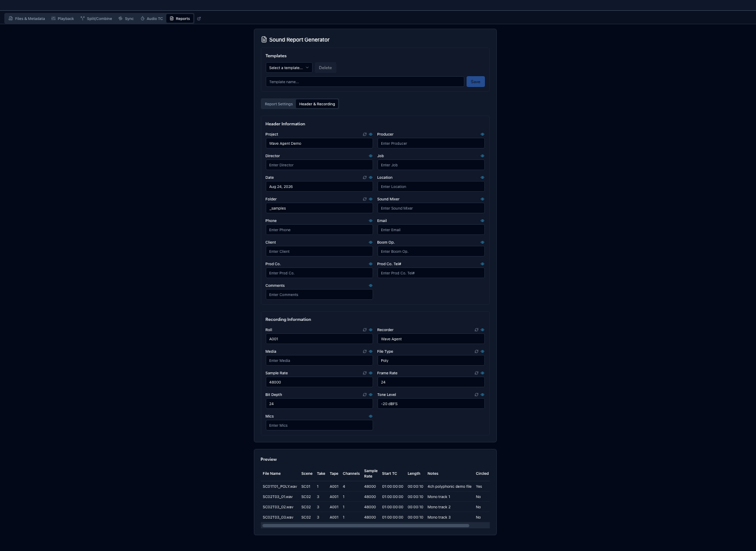This screenshot has height=551, width=756.
Task: Go to the Sync tab
Action: (x=126, y=18)
